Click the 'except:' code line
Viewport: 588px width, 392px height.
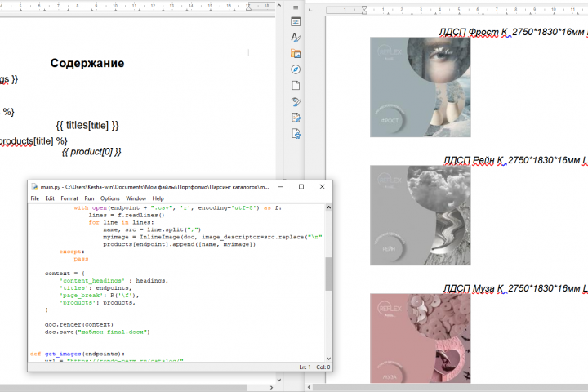pyautogui.click(x=72, y=252)
